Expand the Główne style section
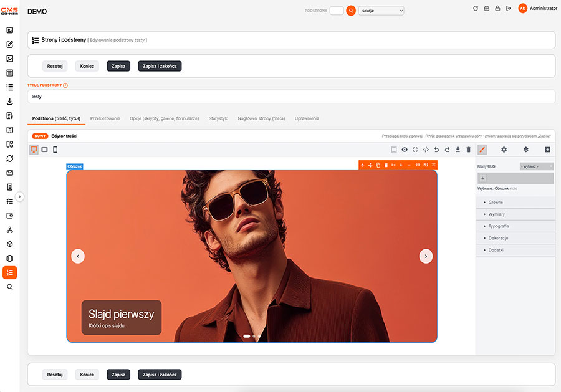 tap(515, 202)
